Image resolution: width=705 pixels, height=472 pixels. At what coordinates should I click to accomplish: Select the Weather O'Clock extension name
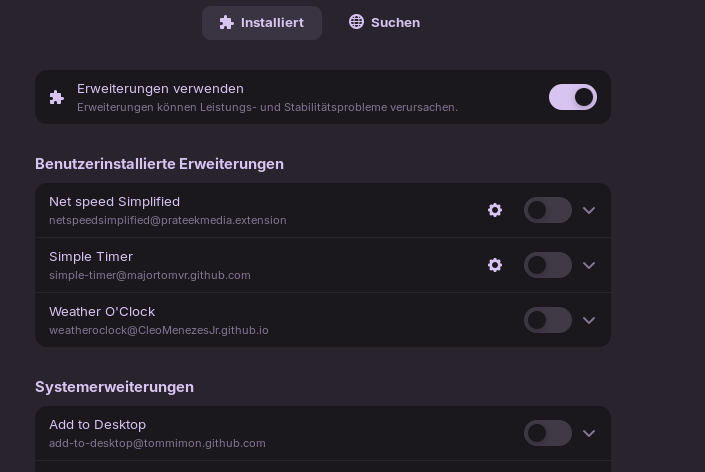pyautogui.click(x=102, y=312)
